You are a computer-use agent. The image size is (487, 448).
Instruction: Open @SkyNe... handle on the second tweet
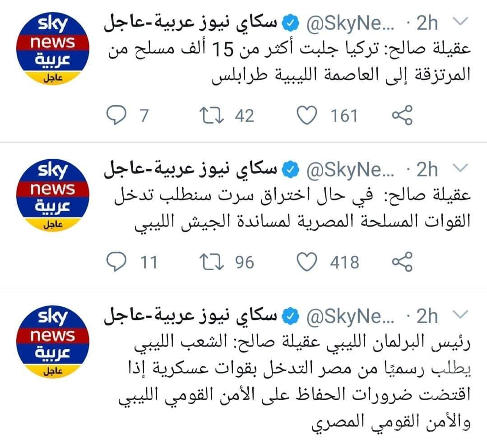pyautogui.click(x=350, y=170)
